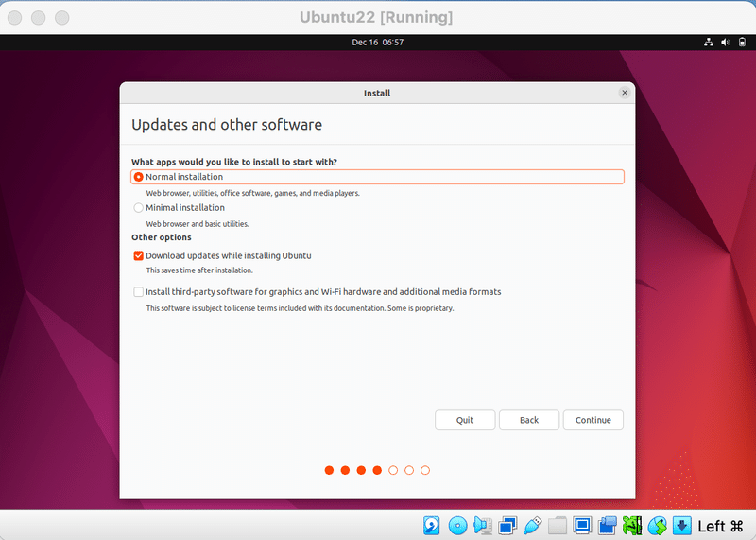Open the optical disk drive indicator
The image size is (756, 540).
(457, 526)
